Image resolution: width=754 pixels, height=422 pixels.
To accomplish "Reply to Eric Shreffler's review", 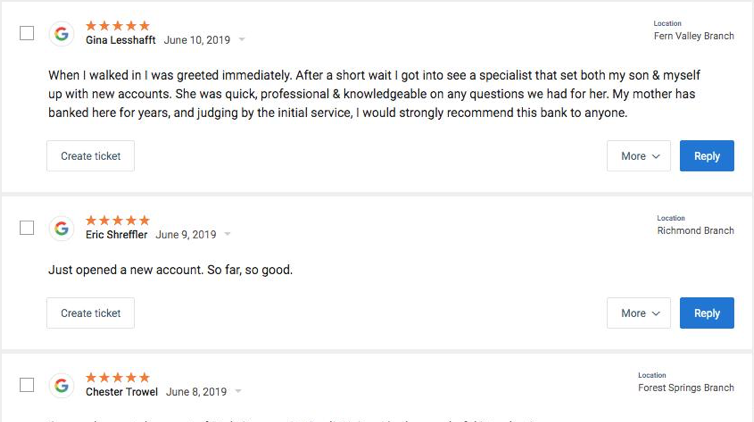I will (707, 313).
